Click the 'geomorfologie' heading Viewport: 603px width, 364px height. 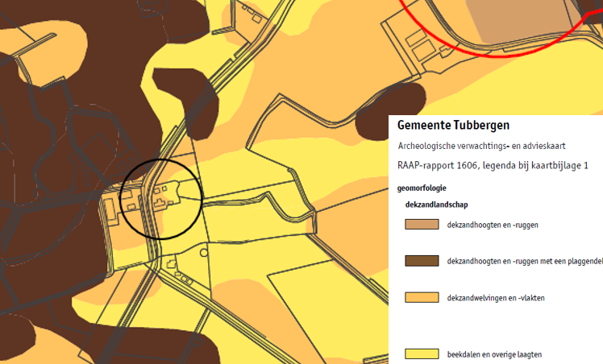point(422,188)
